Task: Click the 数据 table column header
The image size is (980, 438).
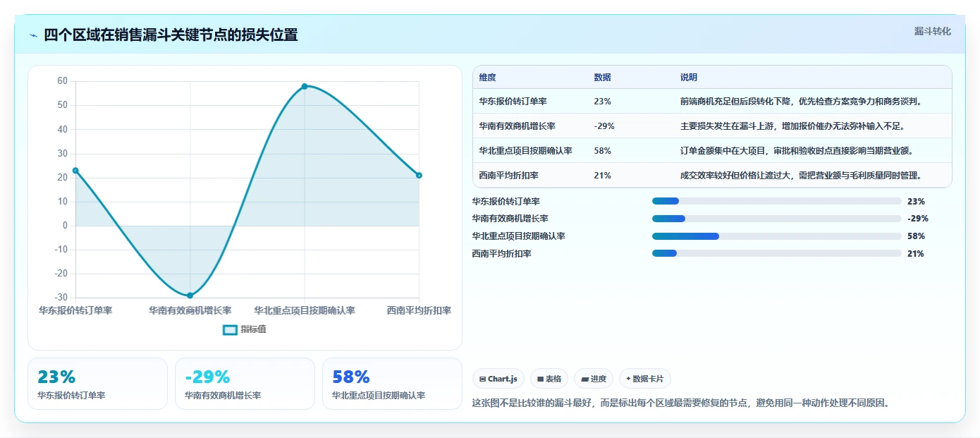Action: [603, 78]
